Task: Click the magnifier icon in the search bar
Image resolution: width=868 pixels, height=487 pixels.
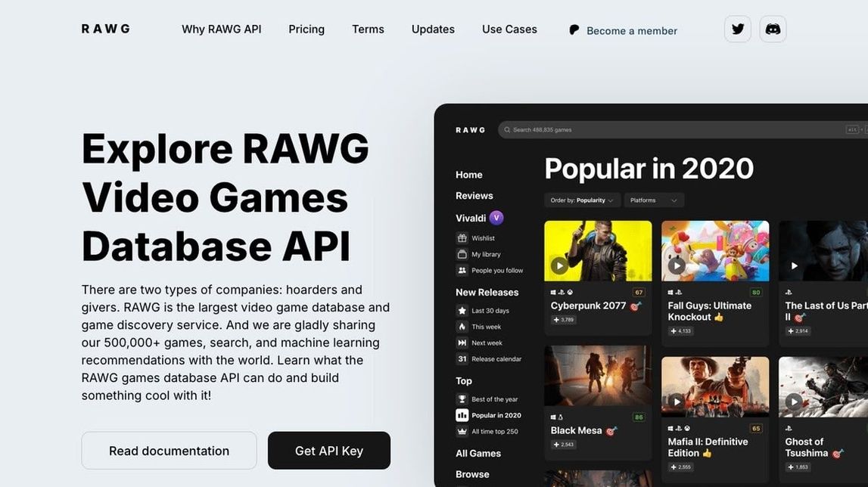Action: tap(507, 129)
